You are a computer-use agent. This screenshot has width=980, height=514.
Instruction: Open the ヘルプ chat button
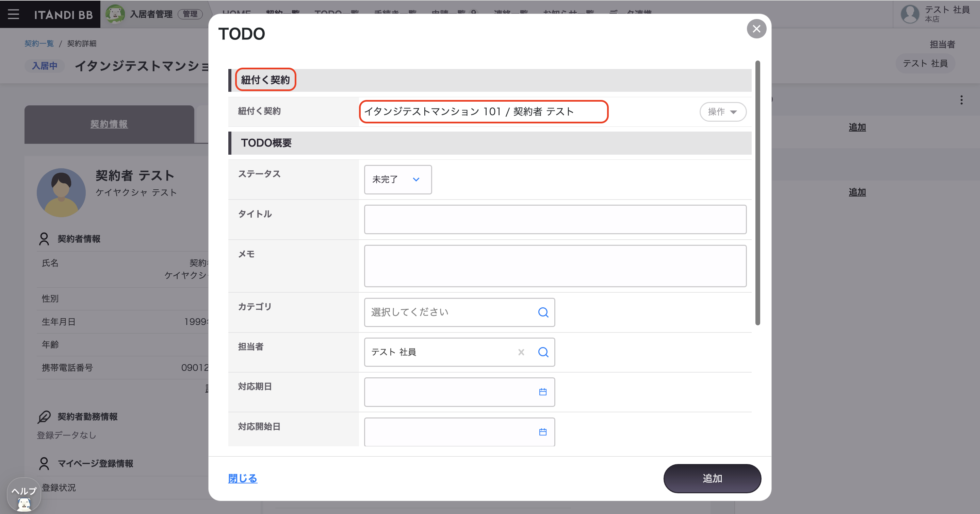point(24,495)
